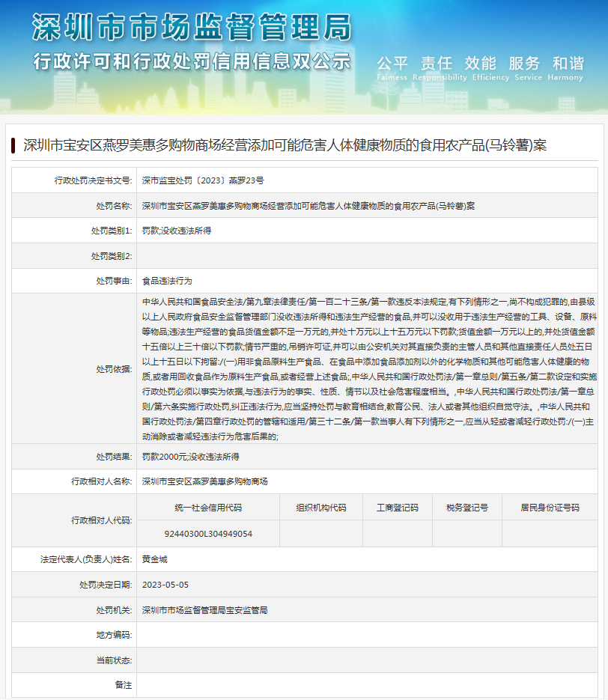
Task: Click the 行政相对人名称 label
Action: 102,481
